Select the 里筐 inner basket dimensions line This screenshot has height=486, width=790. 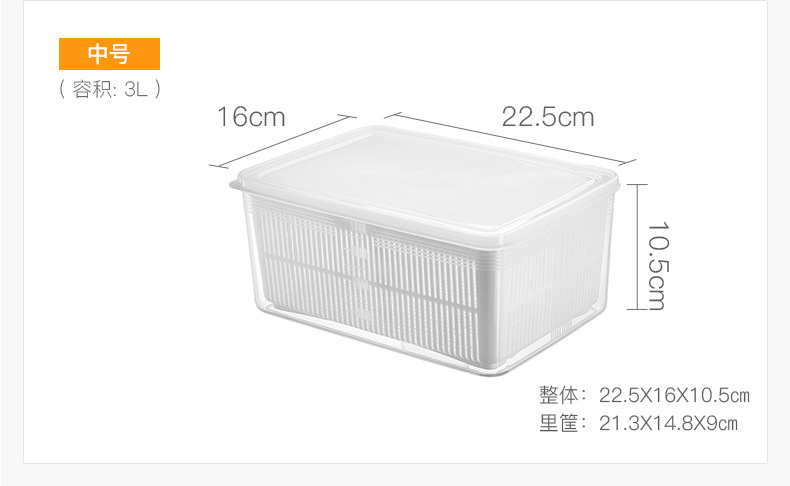[x=638, y=423]
